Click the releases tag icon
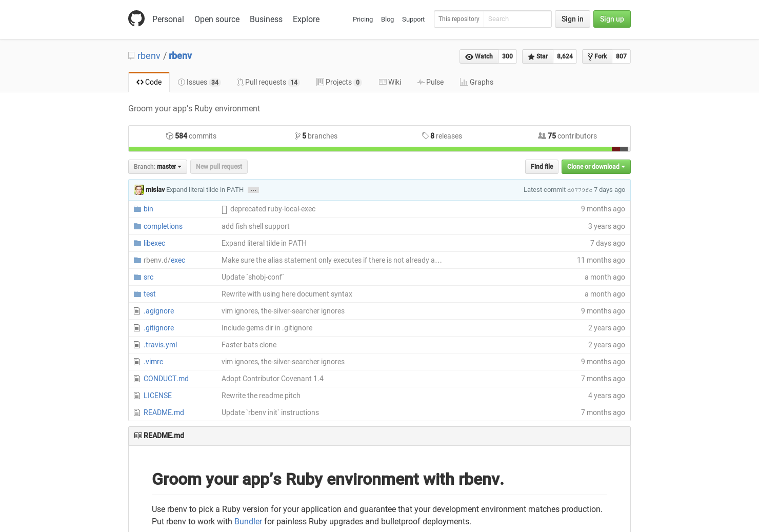The height and width of the screenshot is (532, 759). point(425,136)
